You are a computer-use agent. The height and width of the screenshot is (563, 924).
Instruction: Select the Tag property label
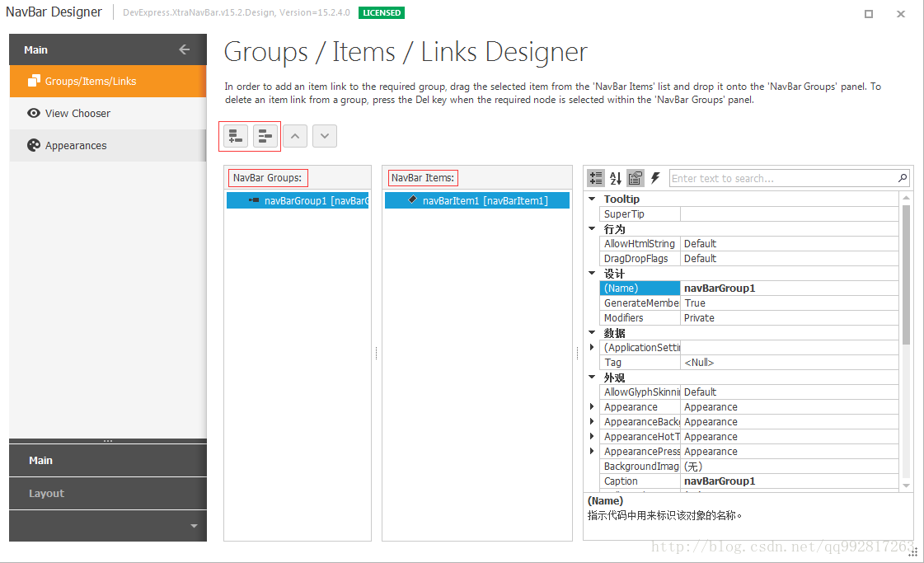[640, 363]
